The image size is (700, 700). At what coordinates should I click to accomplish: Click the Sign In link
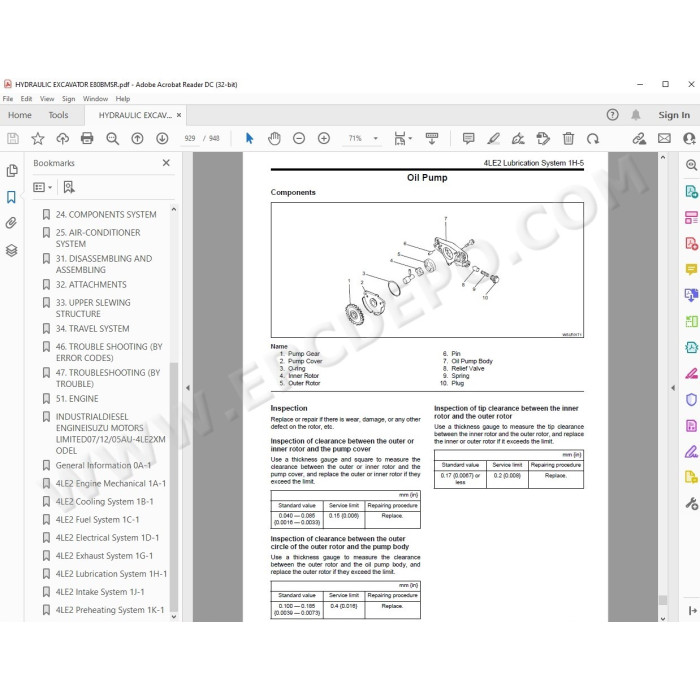(674, 115)
